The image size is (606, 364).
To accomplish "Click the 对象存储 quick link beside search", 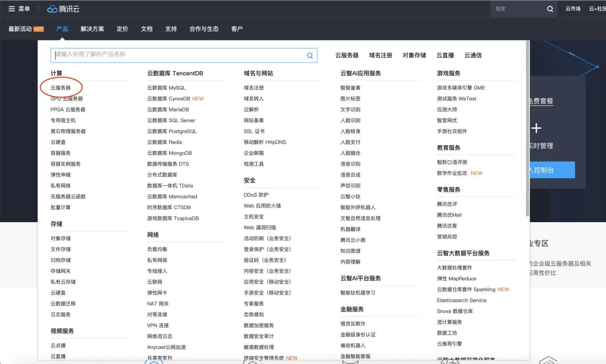I will point(414,55).
